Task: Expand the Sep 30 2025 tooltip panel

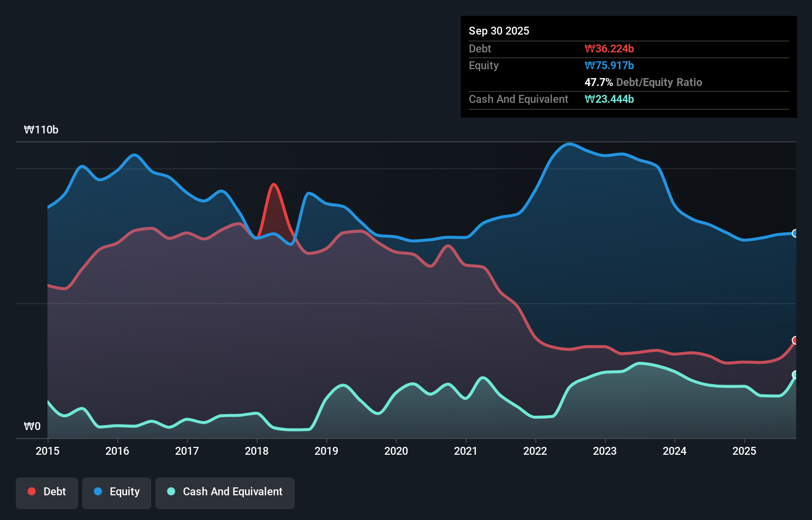Action: (499, 31)
